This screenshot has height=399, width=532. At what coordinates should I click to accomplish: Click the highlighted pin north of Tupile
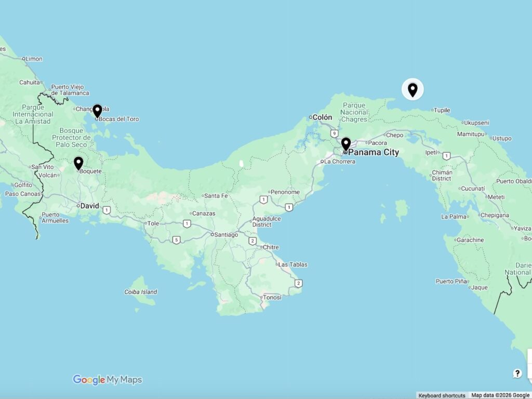[413, 90]
